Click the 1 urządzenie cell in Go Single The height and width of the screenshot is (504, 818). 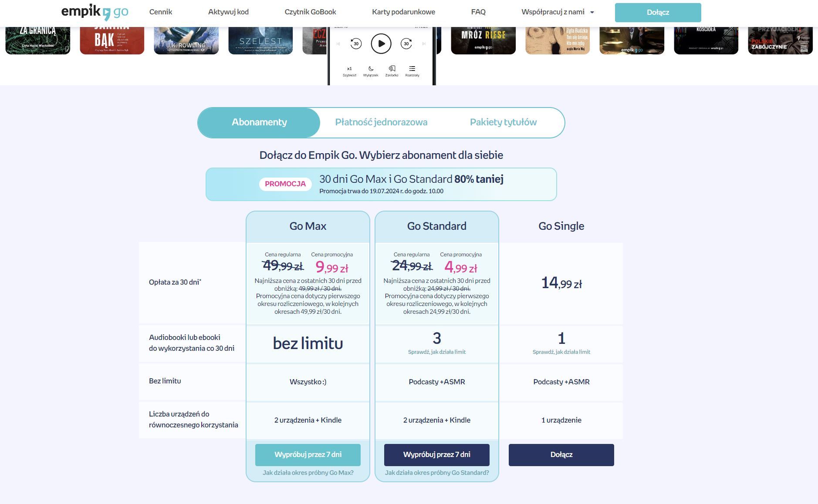pos(561,420)
